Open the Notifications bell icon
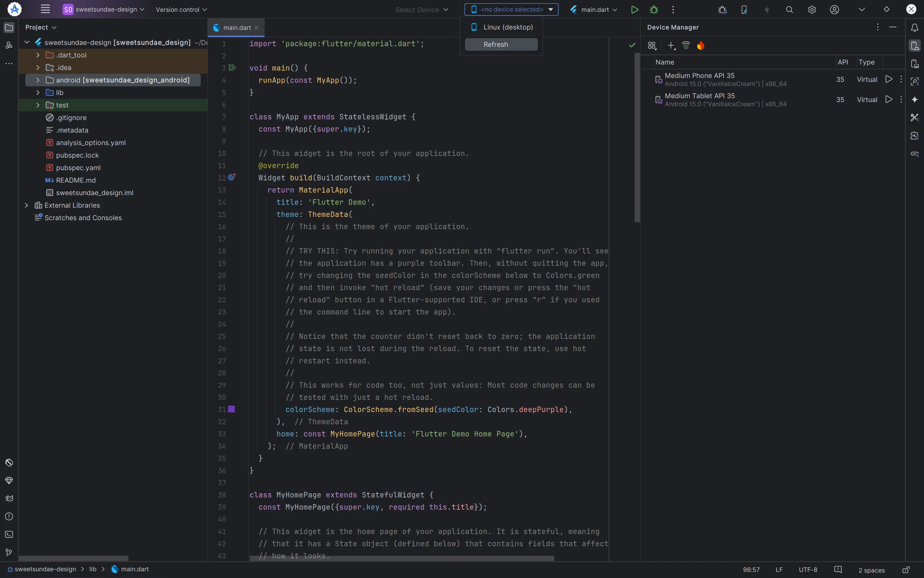 coord(914,28)
